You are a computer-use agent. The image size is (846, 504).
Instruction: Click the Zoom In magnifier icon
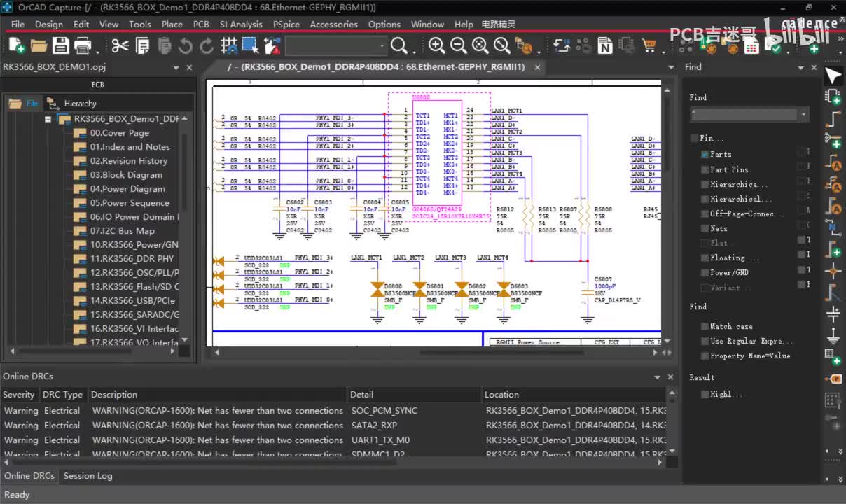pos(436,46)
